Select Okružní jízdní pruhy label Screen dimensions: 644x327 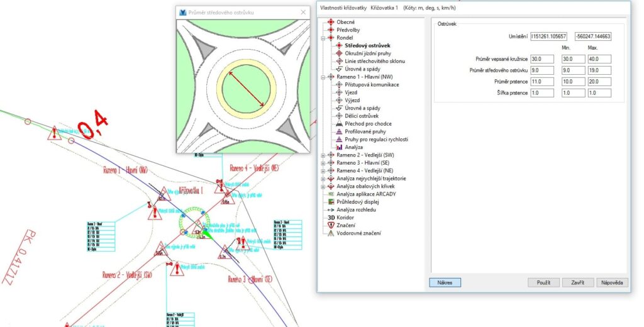(x=367, y=53)
